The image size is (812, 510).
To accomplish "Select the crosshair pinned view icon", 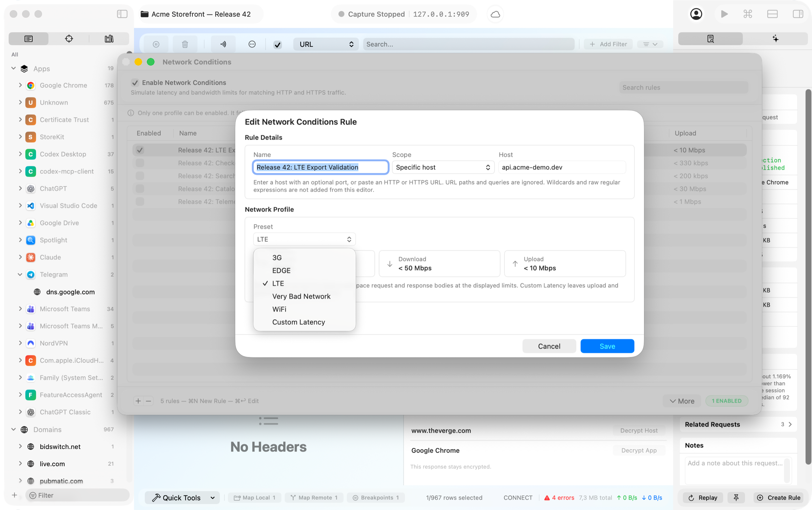I will click(69, 39).
